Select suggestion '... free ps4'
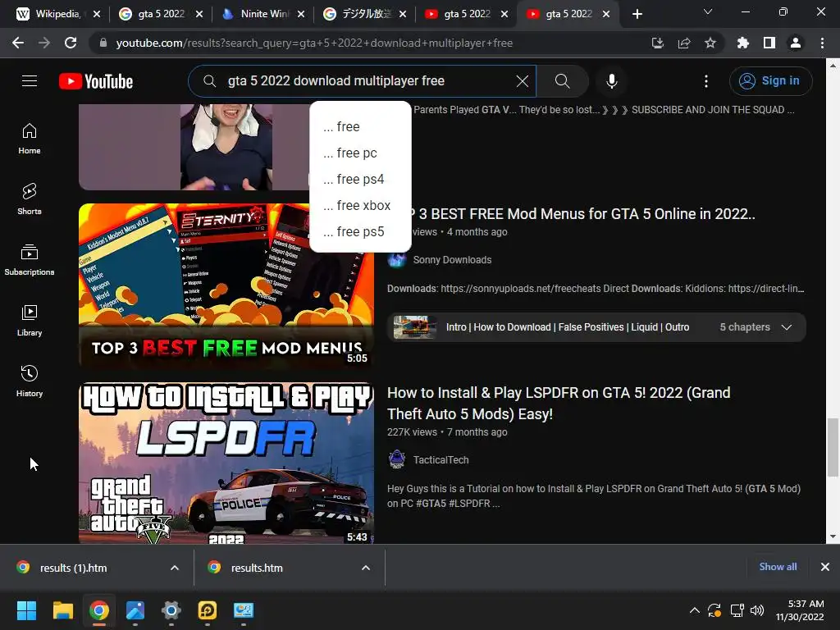 click(x=361, y=179)
